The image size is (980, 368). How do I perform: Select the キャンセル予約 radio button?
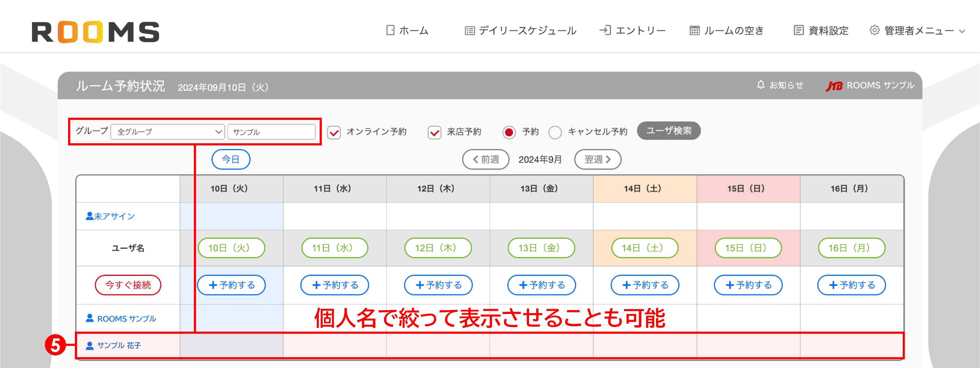pyautogui.click(x=555, y=133)
